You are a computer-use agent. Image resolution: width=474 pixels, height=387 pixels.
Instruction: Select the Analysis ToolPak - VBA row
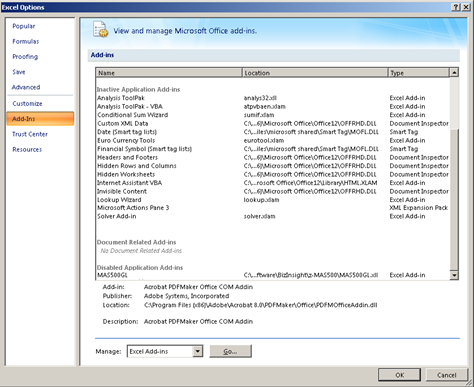272,107
